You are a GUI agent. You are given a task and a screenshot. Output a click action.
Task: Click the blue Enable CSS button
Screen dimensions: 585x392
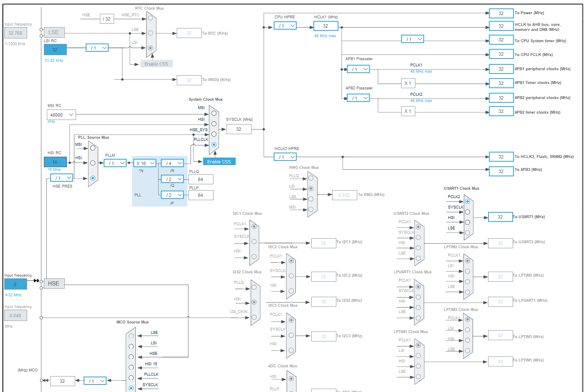[x=219, y=161]
